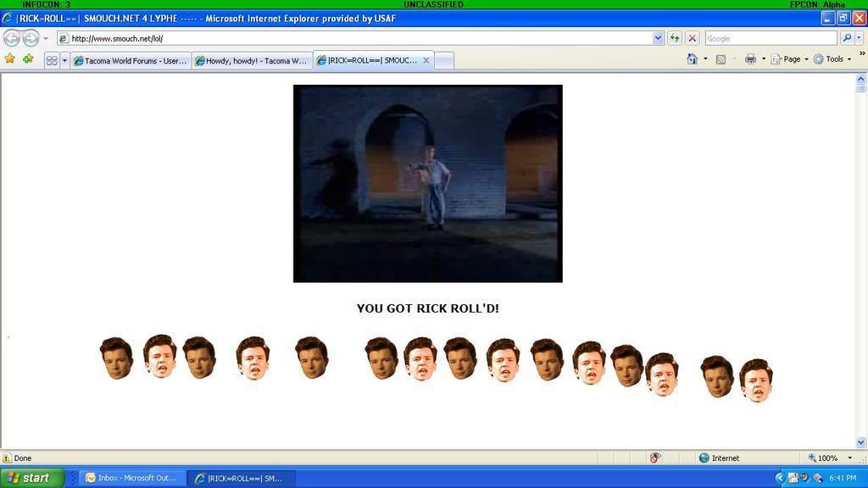This screenshot has height=488, width=868.
Task: Refresh the page with the green arrows icon
Action: pos(674,38)
